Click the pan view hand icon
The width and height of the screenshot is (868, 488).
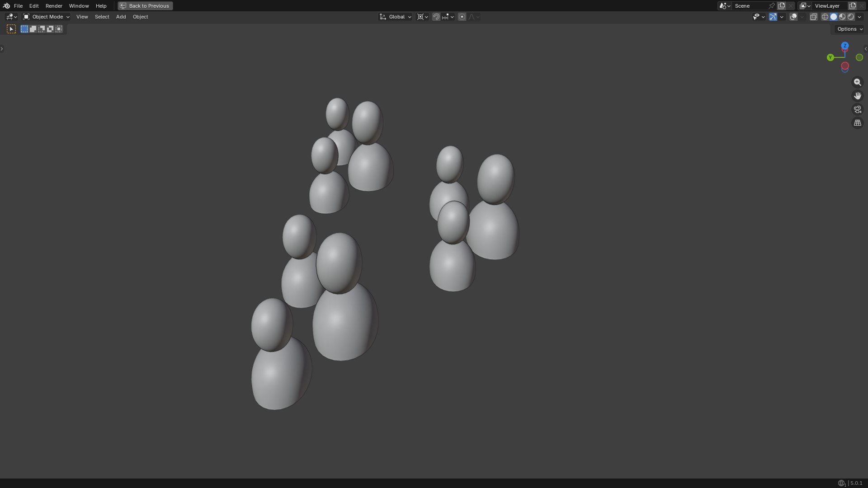[x=858, y=96]
